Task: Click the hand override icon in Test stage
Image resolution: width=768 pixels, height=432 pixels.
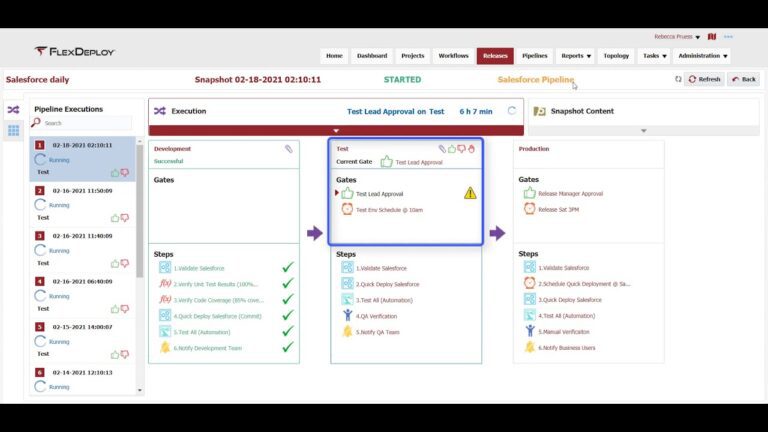Action: (471, 149)
